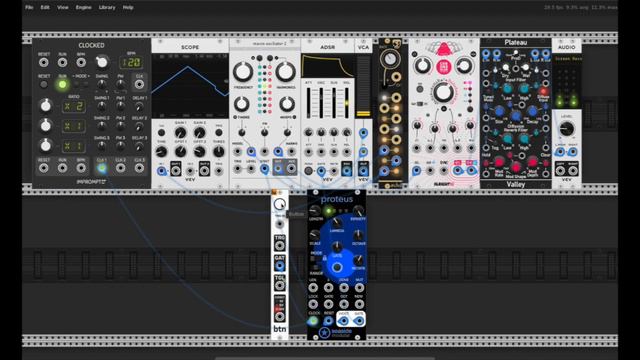Click the Scope GAIN 1 knob
The height and width of the screenshot is (360, 640).
180,133
